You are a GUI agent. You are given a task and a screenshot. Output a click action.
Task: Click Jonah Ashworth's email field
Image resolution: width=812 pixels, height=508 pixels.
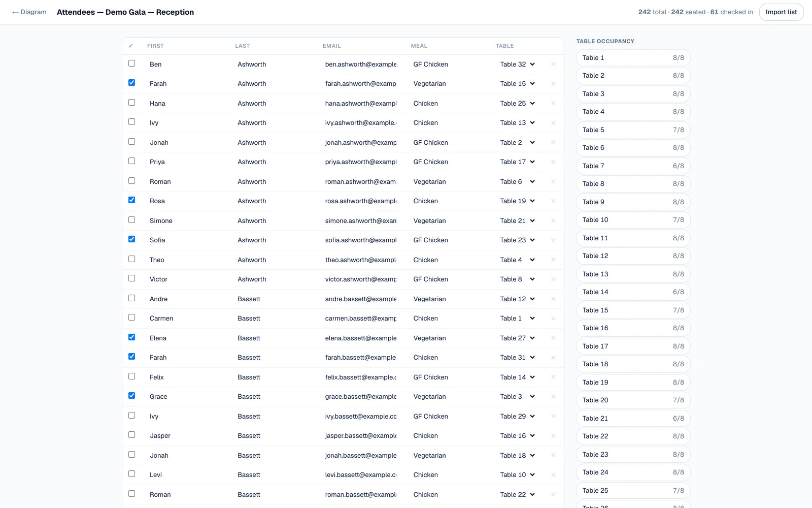[361, 143]
